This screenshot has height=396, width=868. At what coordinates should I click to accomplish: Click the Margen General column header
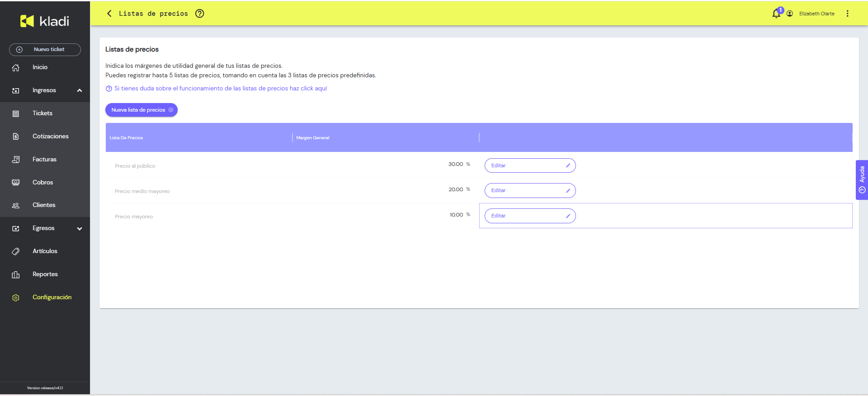(x=313, y=138)
